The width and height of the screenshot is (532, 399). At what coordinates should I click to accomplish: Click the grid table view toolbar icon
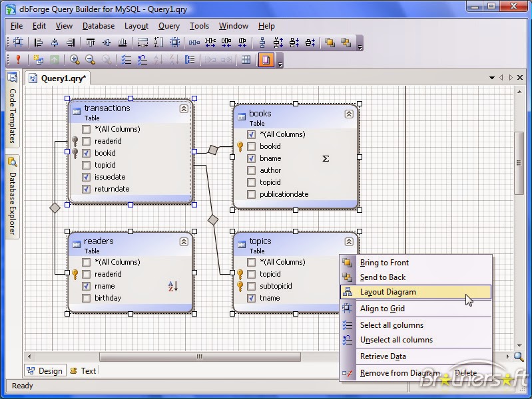(246, 60)
